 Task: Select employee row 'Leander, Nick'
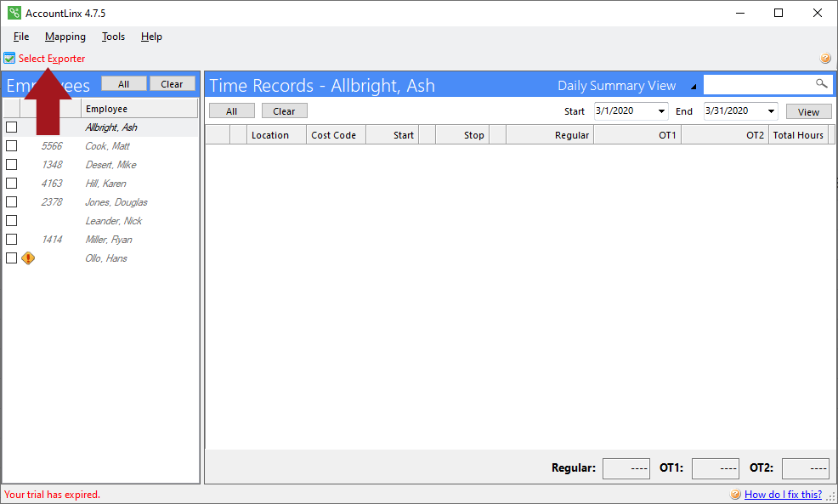point(100,221)
